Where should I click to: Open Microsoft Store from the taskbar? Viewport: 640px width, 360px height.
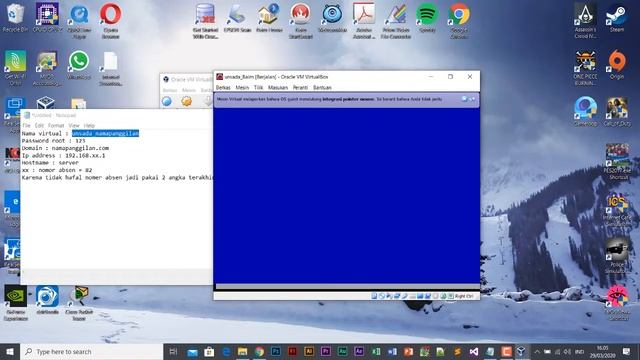pos(209,351)
